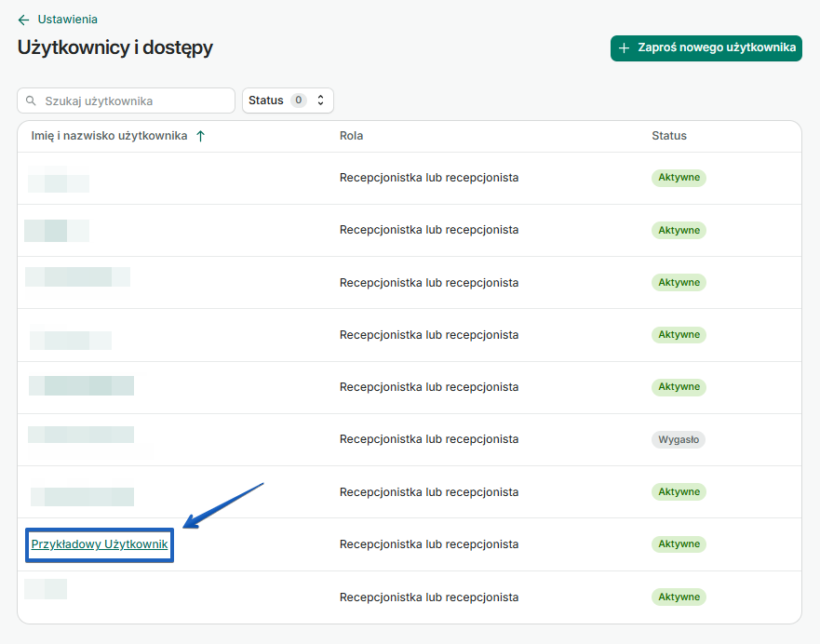The width and height of the screenshot is (820, 644).
Task: Sort by Imię i nazwisko użytkownika header
Action: click(x=109, y=136)
